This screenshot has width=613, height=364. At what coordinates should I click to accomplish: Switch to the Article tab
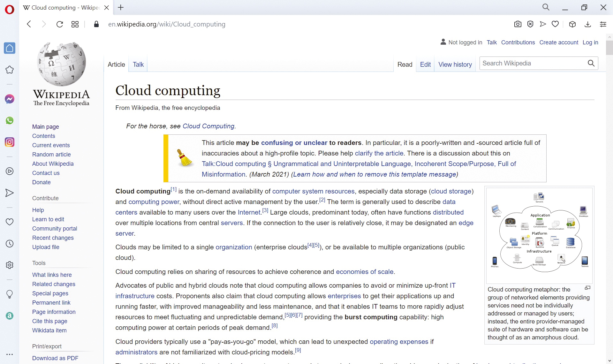[x=116, y=64]
